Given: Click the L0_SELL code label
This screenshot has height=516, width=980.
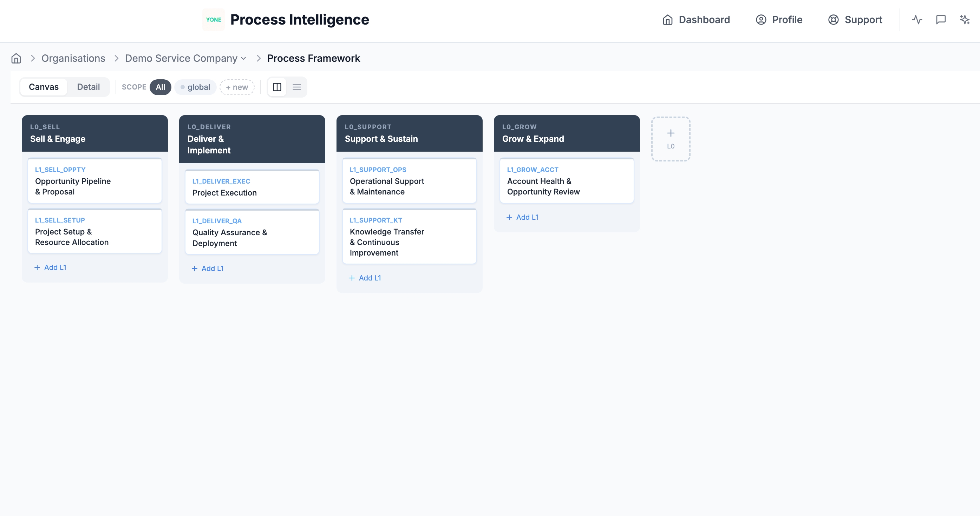Looking at the screenshot, I should 45,127.
